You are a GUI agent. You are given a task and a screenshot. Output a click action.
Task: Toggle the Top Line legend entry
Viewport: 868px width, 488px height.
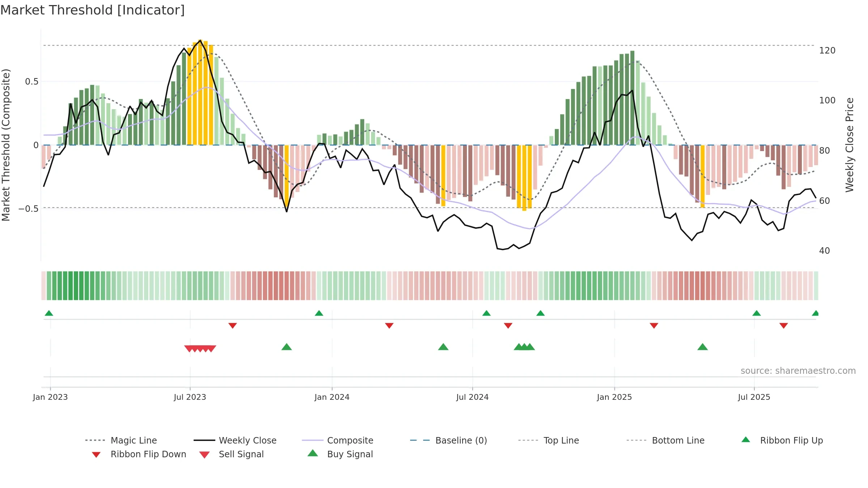point(549,440)
